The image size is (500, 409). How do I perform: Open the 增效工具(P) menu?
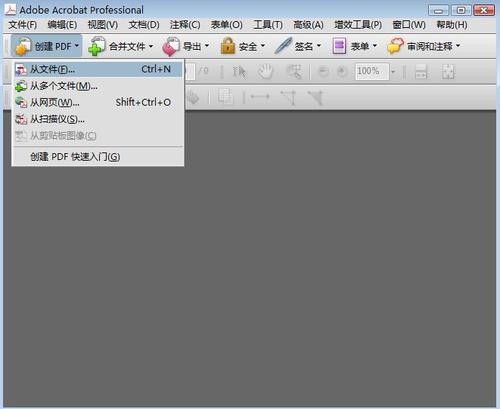click(x=358, y=25)
